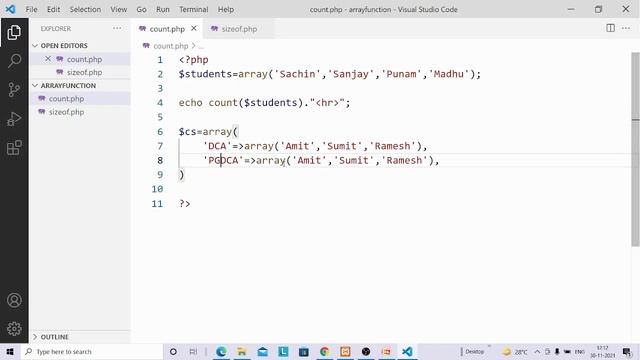Click the VS Code logo in title bar
Screen dimensions: 640x360
(x=11, y=9)
